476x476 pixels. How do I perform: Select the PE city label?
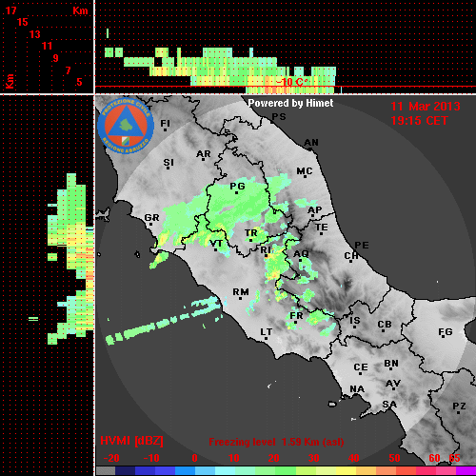pyautogui.click(x=362, y=246)
